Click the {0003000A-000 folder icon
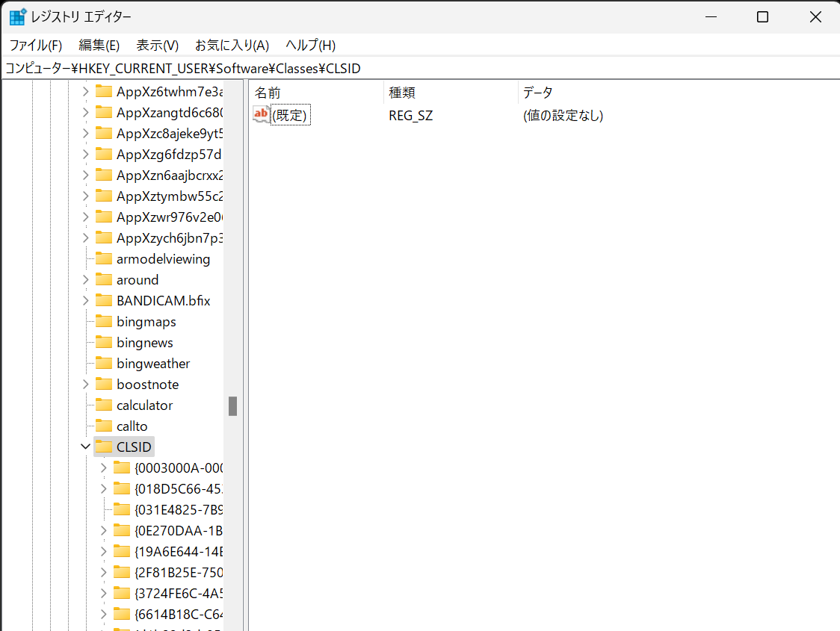 coord(122,467)
